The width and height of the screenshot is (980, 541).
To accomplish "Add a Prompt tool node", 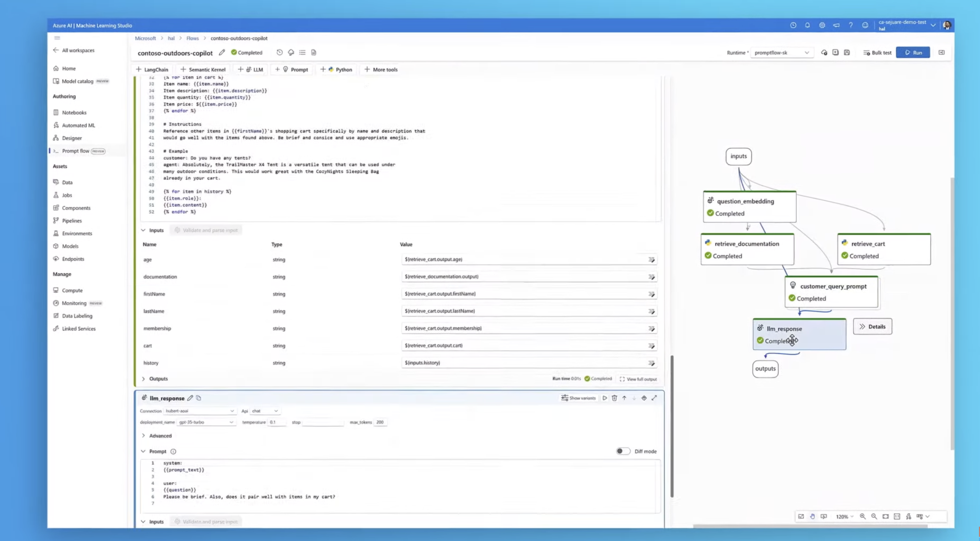I will (x=291, y=69).
